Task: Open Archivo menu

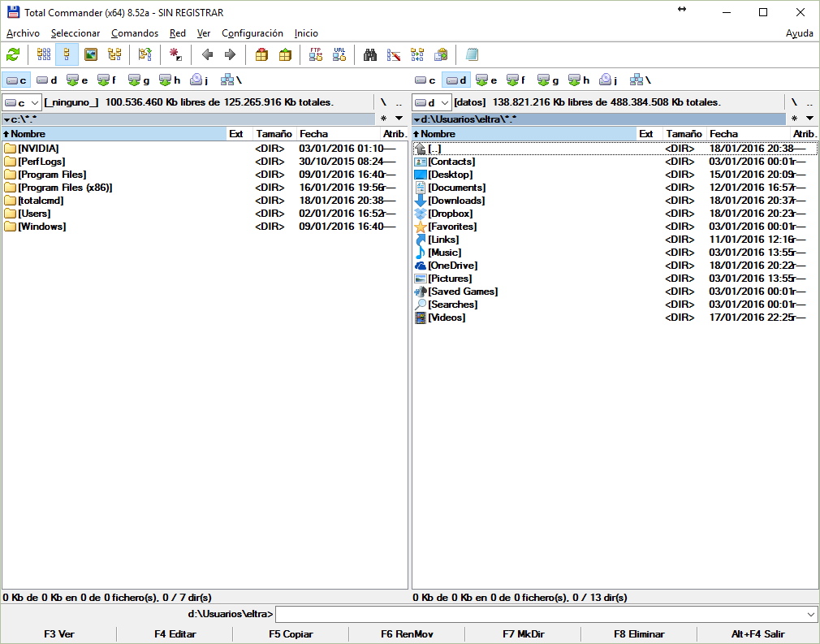Action: 23,33
